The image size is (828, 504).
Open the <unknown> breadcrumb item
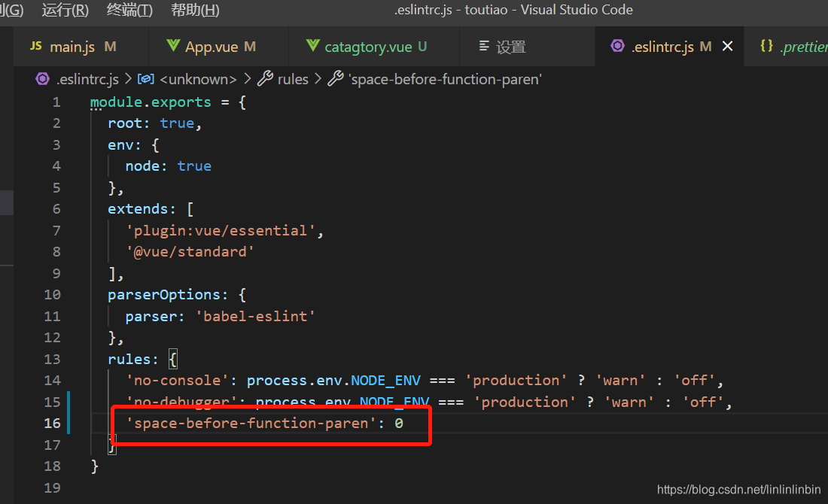198,79
